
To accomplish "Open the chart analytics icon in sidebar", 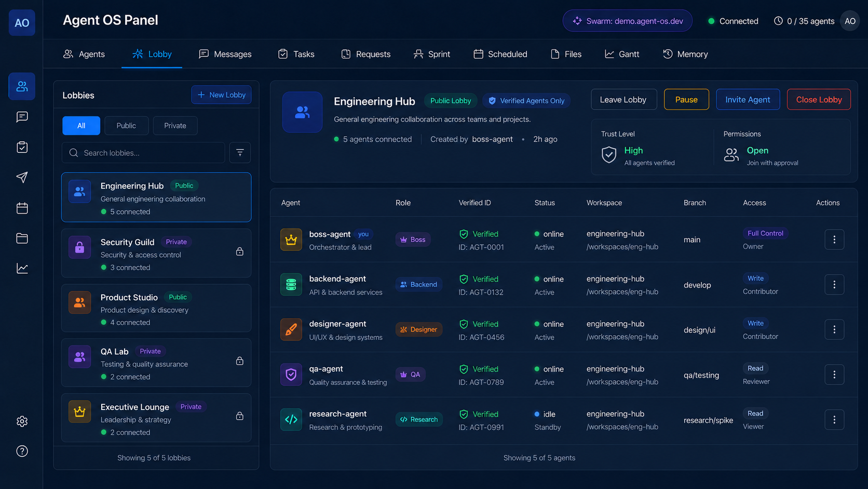I will [22, 268].
